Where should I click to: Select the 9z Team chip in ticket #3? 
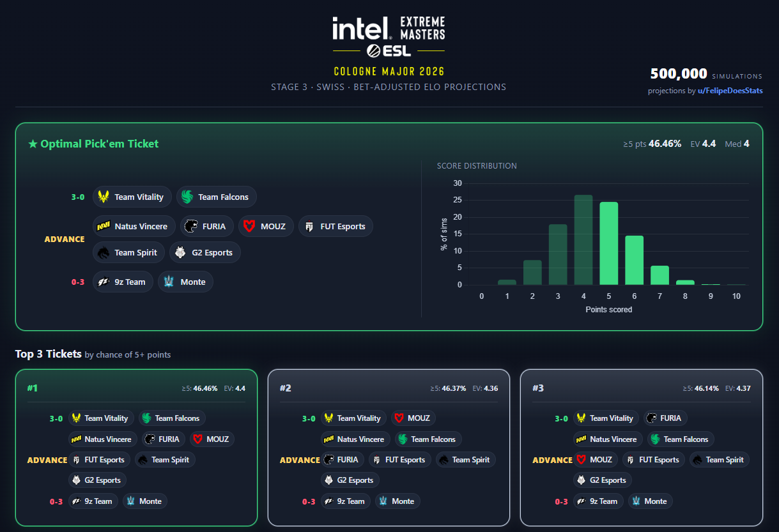pos(598,501)
